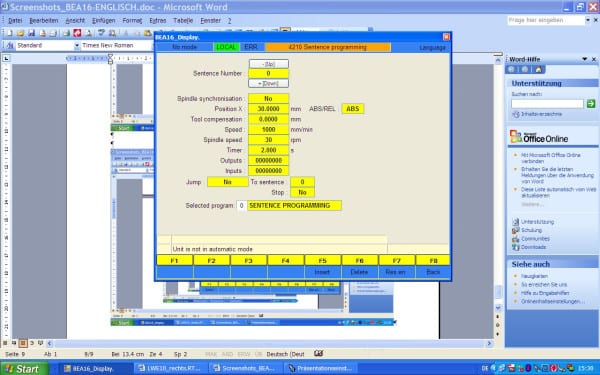Click the tab-stop selector at the ruler corner

point(6,59)
